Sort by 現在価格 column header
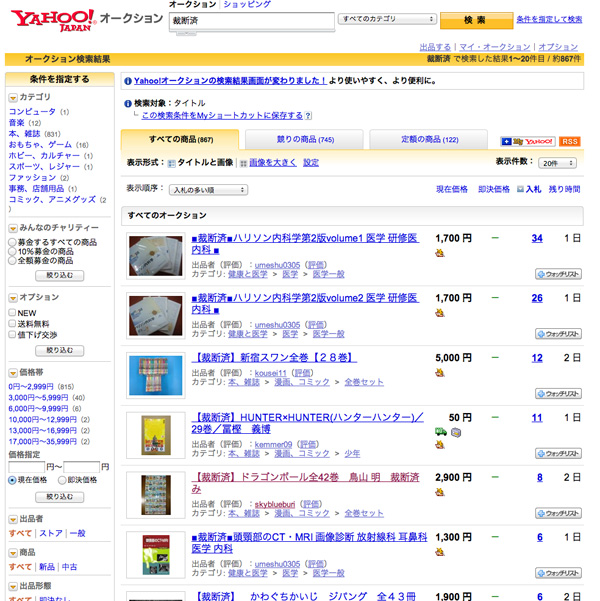The image size is (600, 601). (452, 189)
